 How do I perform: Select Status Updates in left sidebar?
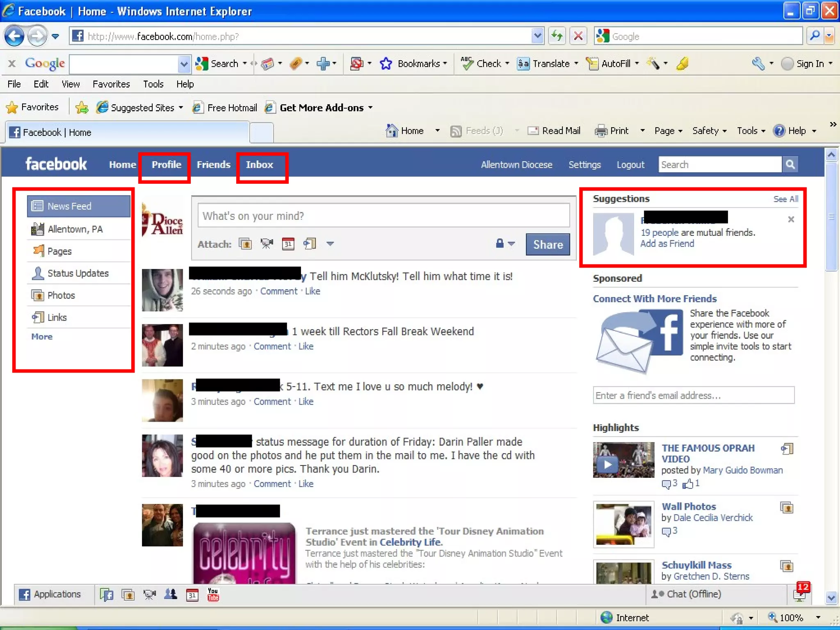(78, 273)
